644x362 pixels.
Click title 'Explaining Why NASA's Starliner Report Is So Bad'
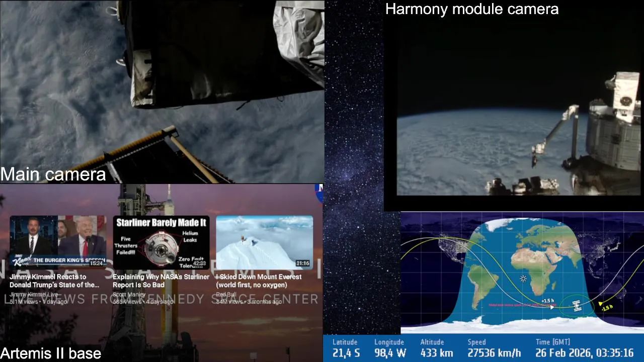161,281
